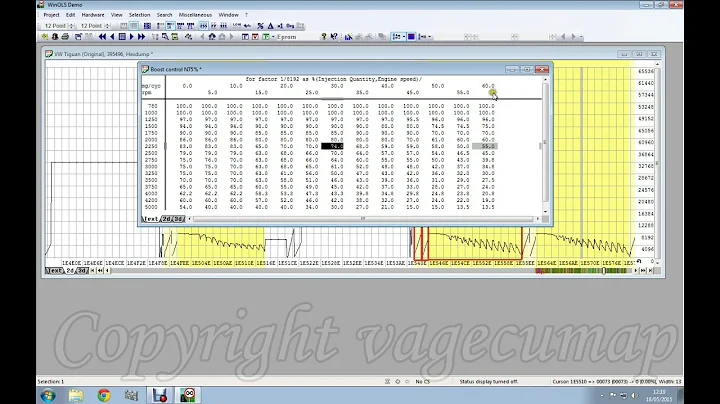This screenshot has height=404, width=720.
Task: Click the volume icon in system tray
Action: [635, 395]
